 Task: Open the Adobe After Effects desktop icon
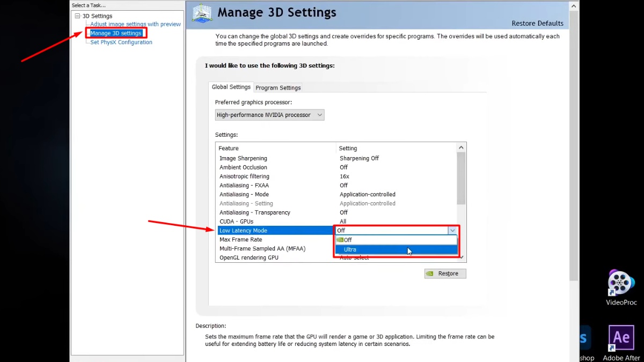(x=621, y=337)
